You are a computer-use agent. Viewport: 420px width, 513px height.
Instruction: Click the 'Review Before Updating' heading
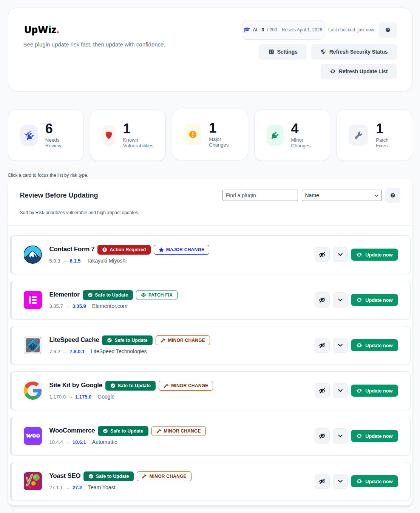click(59, 195)
